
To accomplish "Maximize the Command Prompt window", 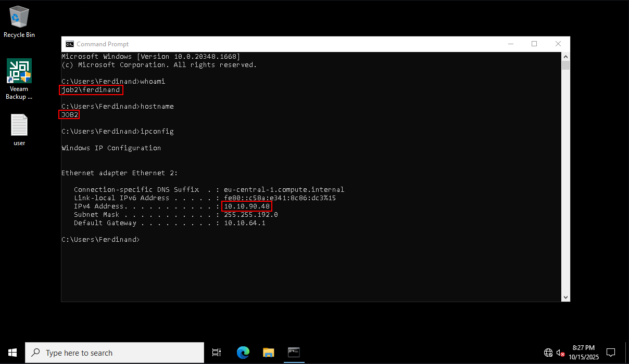I will tap(534, 44).
